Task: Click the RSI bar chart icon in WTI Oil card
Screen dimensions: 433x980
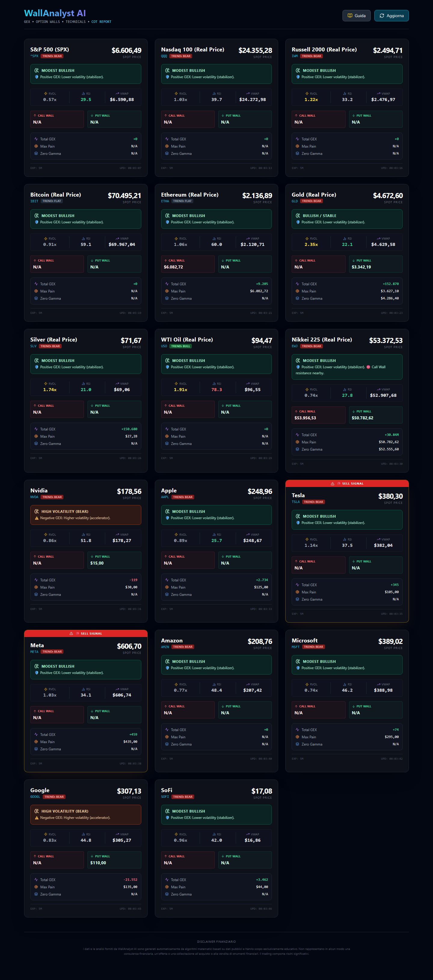Action: click(214, 384)
